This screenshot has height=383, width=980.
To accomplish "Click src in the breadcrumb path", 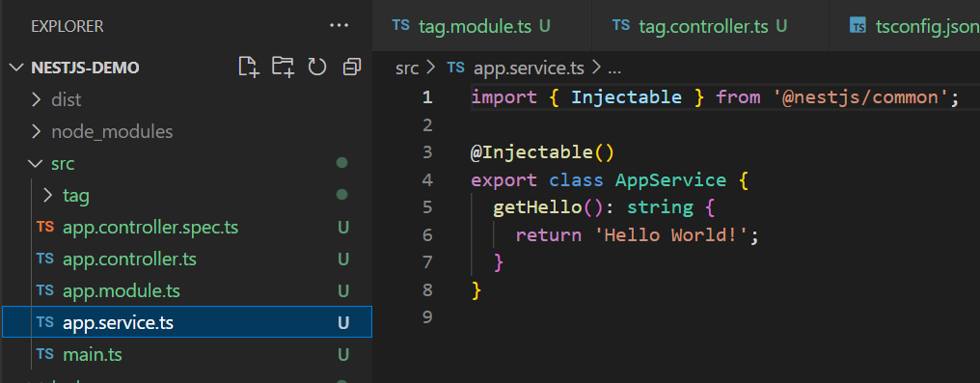I will 407,68.
